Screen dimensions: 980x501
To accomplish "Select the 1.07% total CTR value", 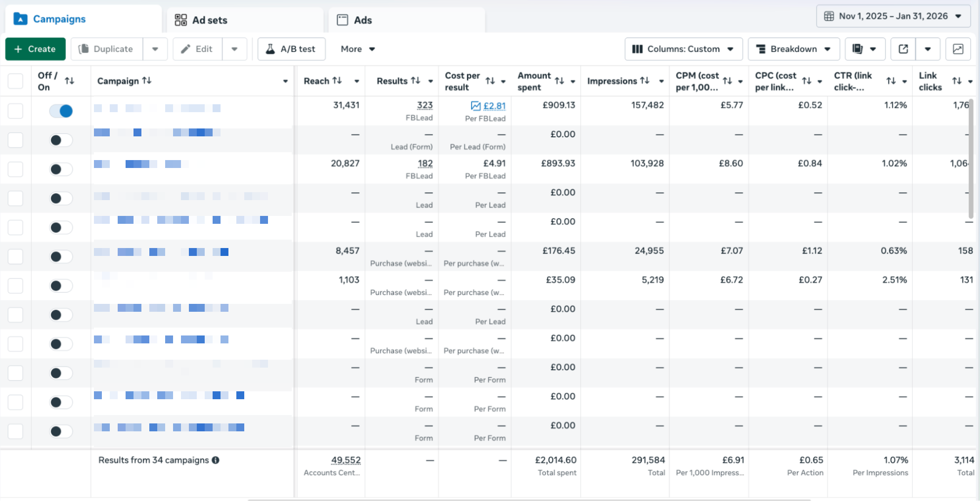I will (x=895, y=460).
